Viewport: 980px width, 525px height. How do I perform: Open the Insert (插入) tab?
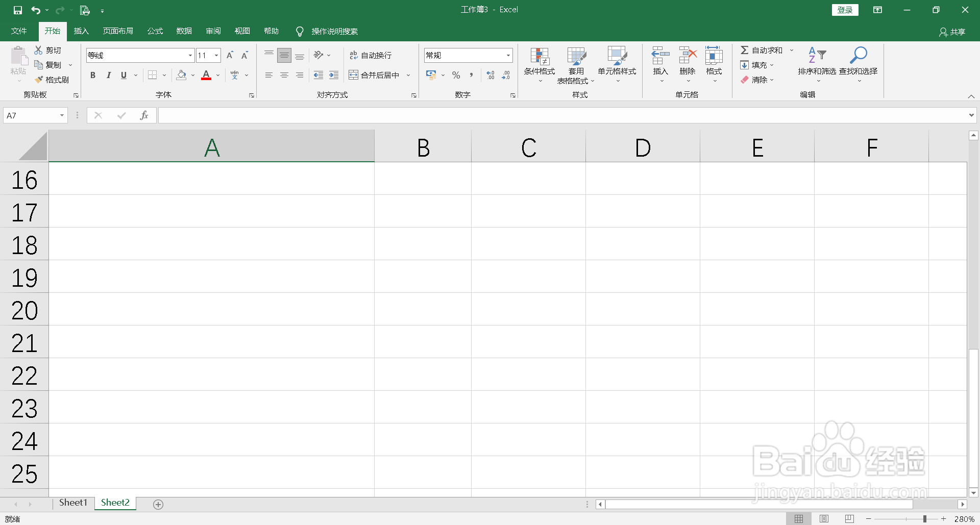(81, 31)
